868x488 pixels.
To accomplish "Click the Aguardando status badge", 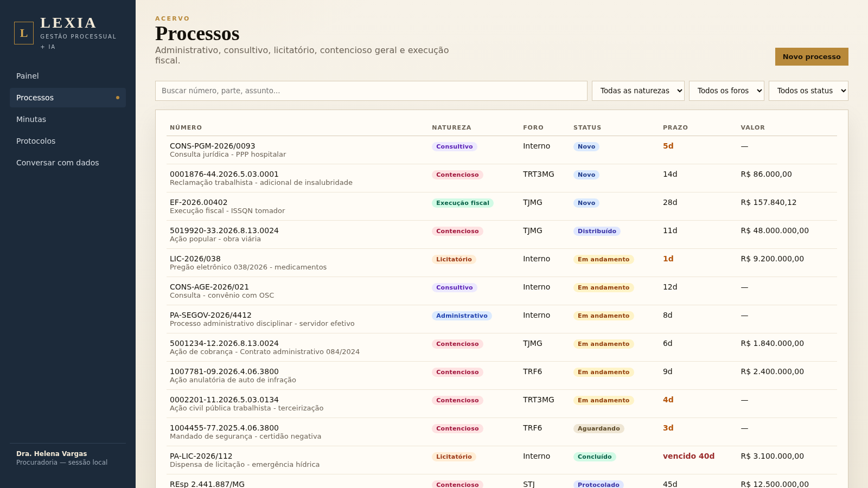I will (598, 429).
